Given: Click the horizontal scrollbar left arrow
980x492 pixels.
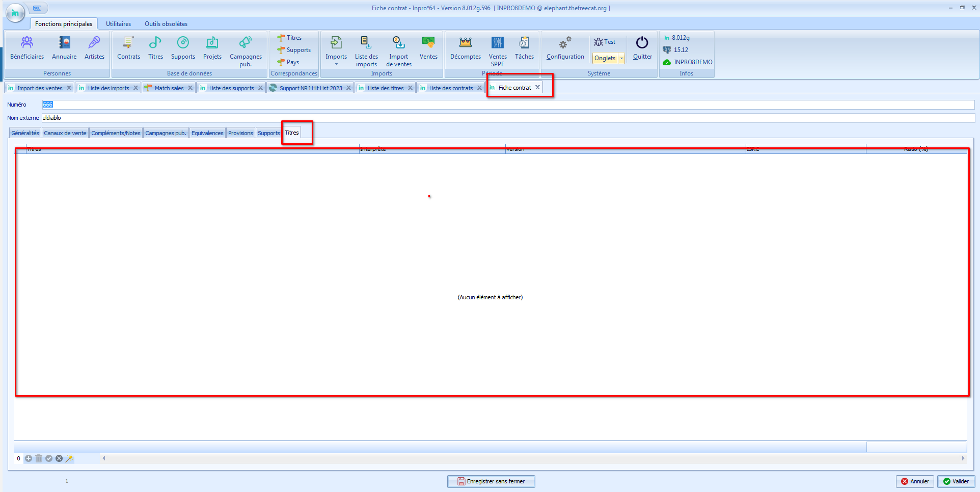Looking at the screenshot, I should click(104, 458).
